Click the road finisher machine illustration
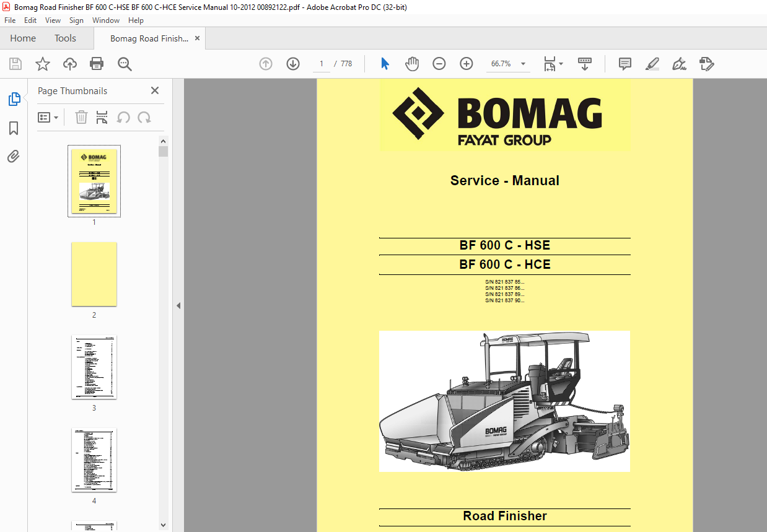This screenshot has height=532, width=767. (505, 401)
